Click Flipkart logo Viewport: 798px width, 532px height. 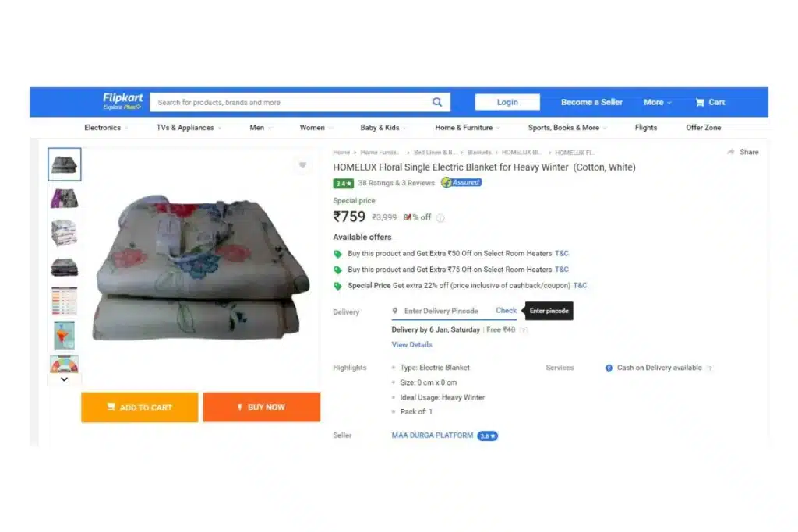click(x=122, y=100)
